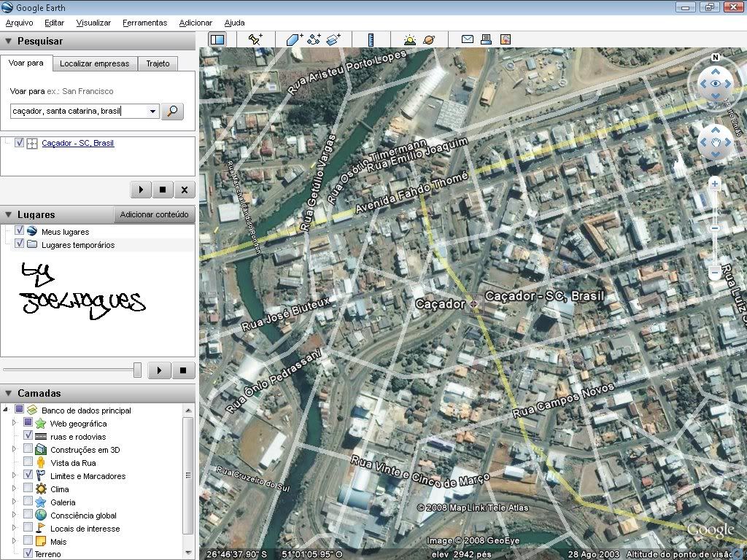Add an image overlay
Image resolution: width=747 pixels, height=560 pixels.
[x=333, y=39]
